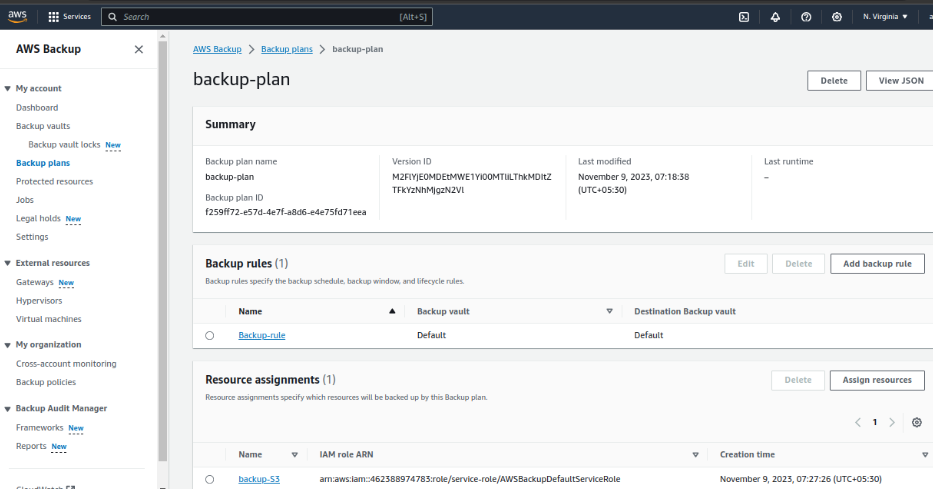Open the Backup-rule link
The height and width of the screenshot is (489, 933).
pyautogui.click(x=262, y=336)
